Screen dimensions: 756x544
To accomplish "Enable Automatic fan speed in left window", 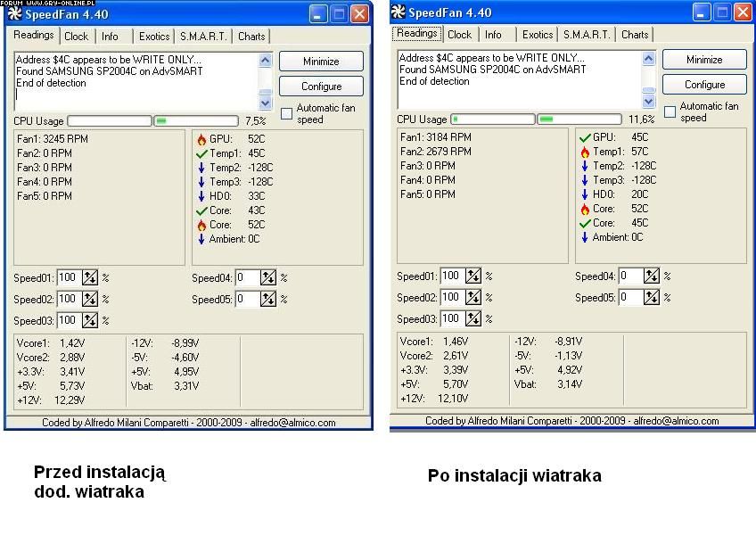I will [x=286, y=113].
